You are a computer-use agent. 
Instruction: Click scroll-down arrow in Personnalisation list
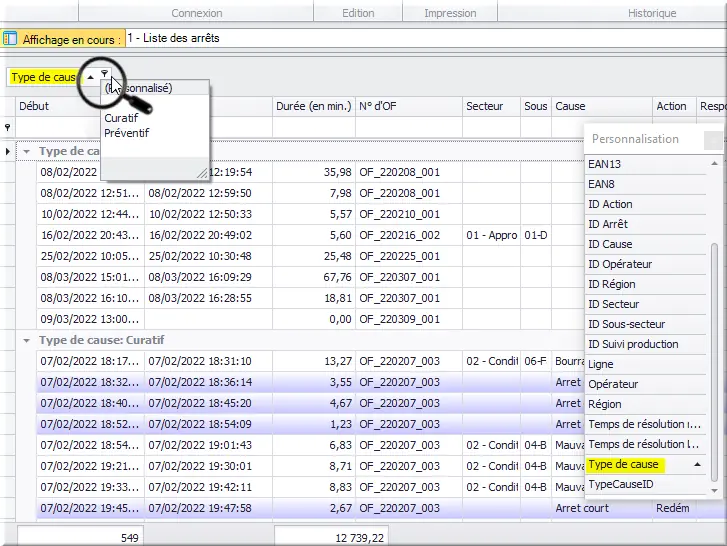714,490
